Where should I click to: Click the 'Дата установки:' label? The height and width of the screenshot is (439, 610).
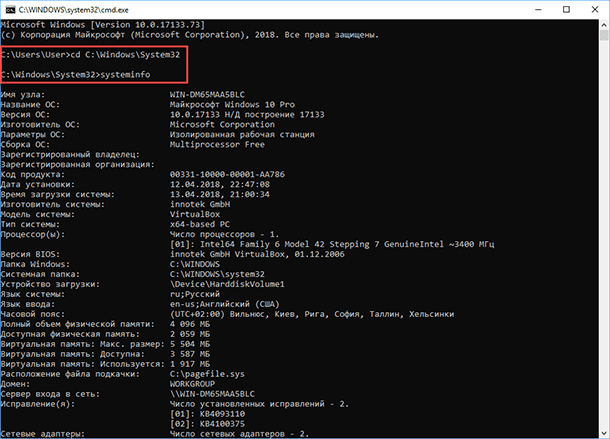pyautogui.click(x=38, y=184)
